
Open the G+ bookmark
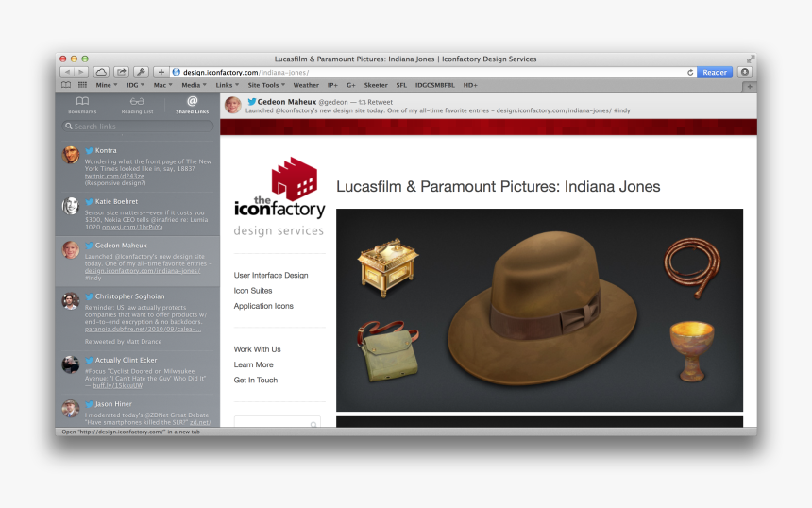[351, 85]
